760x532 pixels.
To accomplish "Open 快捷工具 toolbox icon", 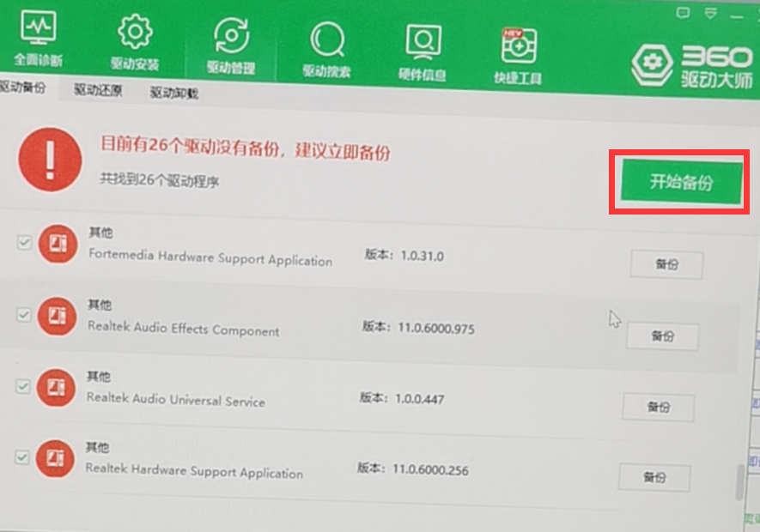I will (x=519, y=46).
